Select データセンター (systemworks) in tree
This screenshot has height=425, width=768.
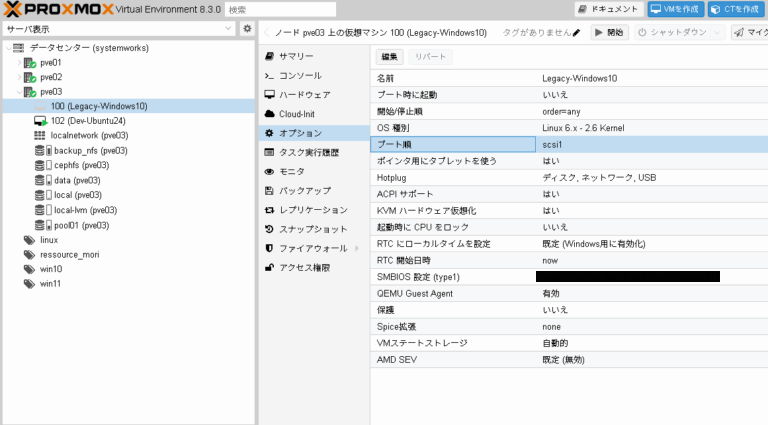pos(89,48)
